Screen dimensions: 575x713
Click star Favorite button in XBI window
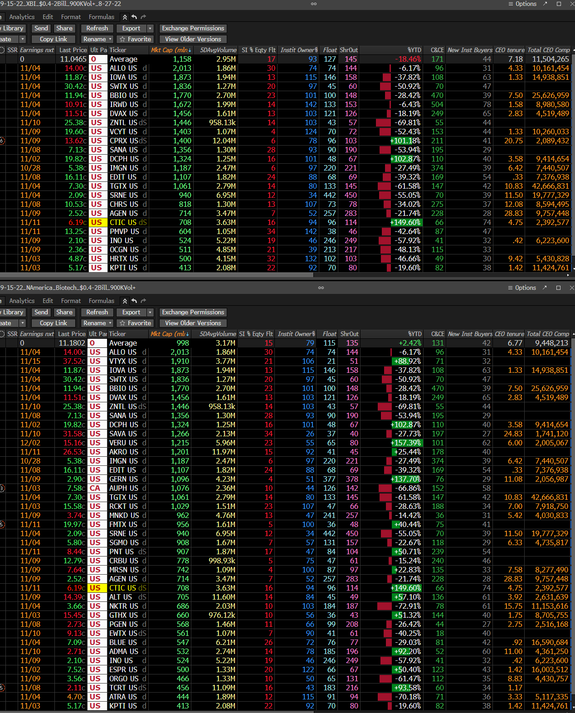coord(135,39)
